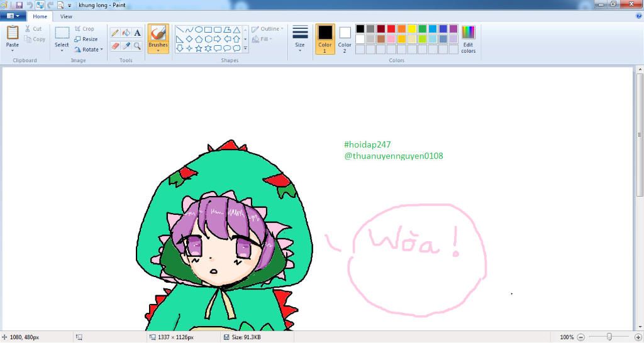Switch to the View tab
The image size is (644, 343).
66,16
